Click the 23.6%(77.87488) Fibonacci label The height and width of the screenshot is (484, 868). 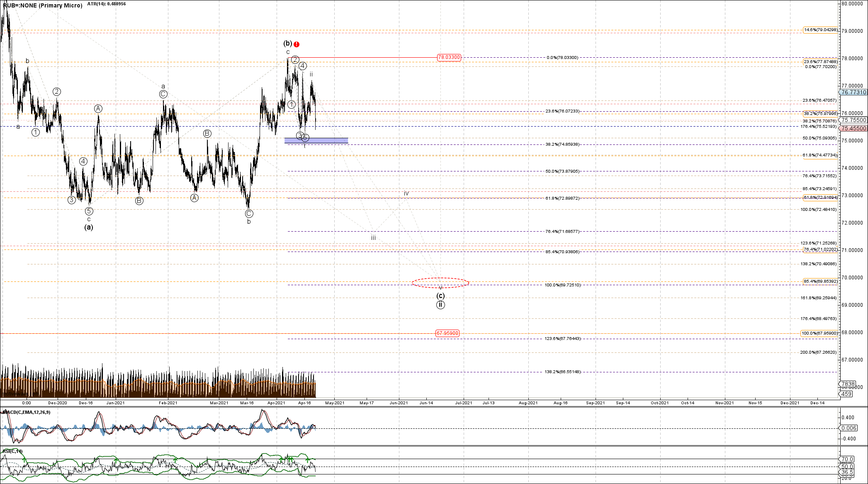coord(820,62)
